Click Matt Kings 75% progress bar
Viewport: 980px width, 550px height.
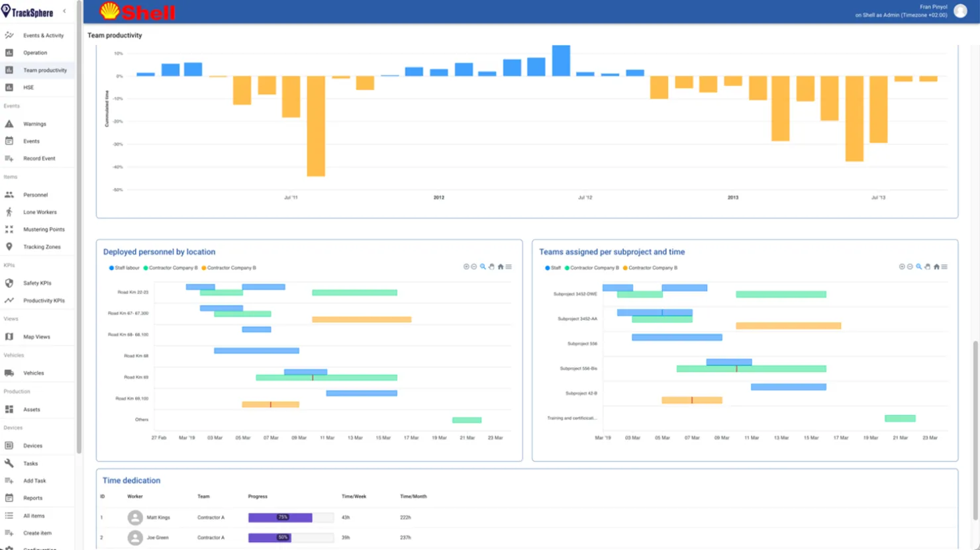point(289,518)
